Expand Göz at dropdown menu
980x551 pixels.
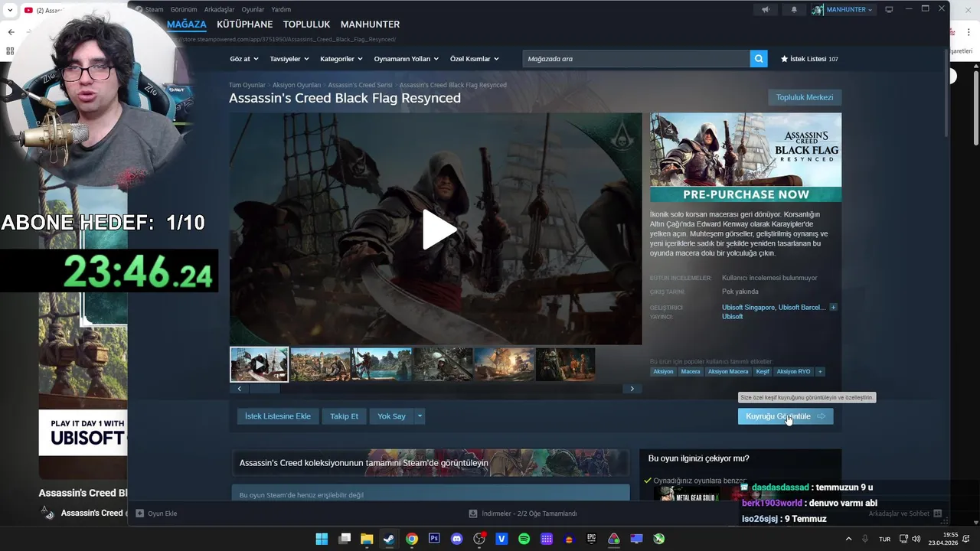tap(244, 59)
